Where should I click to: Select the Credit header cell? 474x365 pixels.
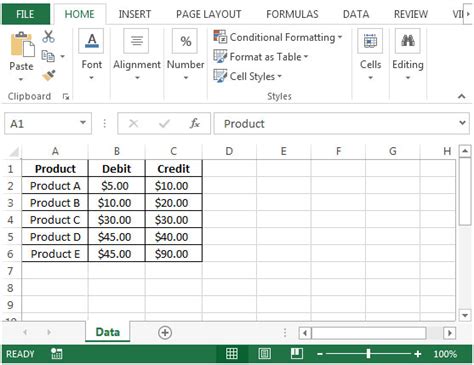pos(173,168)
